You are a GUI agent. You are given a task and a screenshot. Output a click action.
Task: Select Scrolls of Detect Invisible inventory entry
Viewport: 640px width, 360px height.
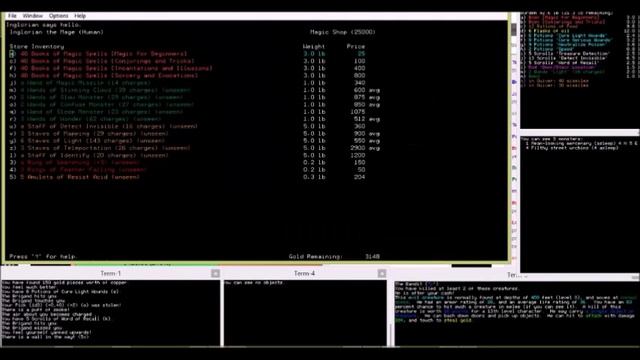[567, 58]
